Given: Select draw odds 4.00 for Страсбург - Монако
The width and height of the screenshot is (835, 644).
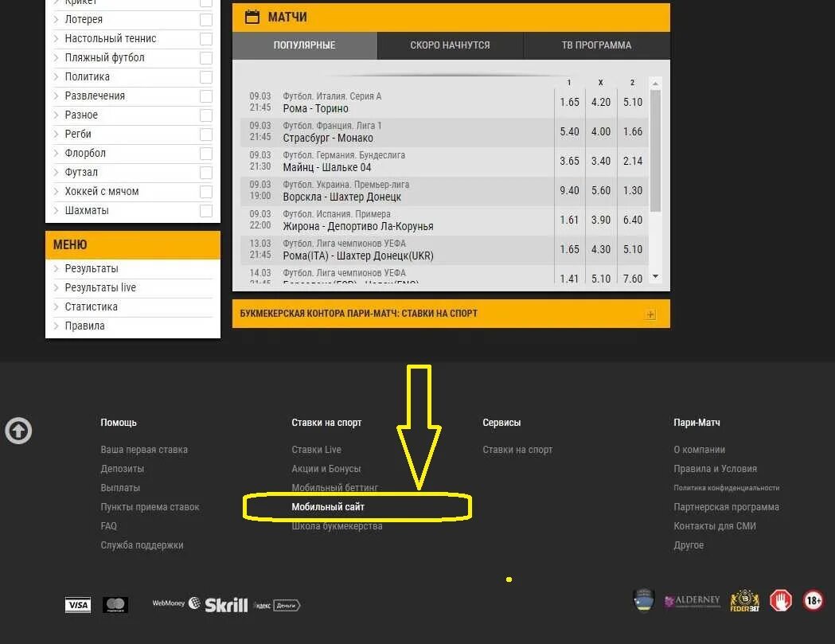Looking at the screenshot, I should click(x=601, y=131).
